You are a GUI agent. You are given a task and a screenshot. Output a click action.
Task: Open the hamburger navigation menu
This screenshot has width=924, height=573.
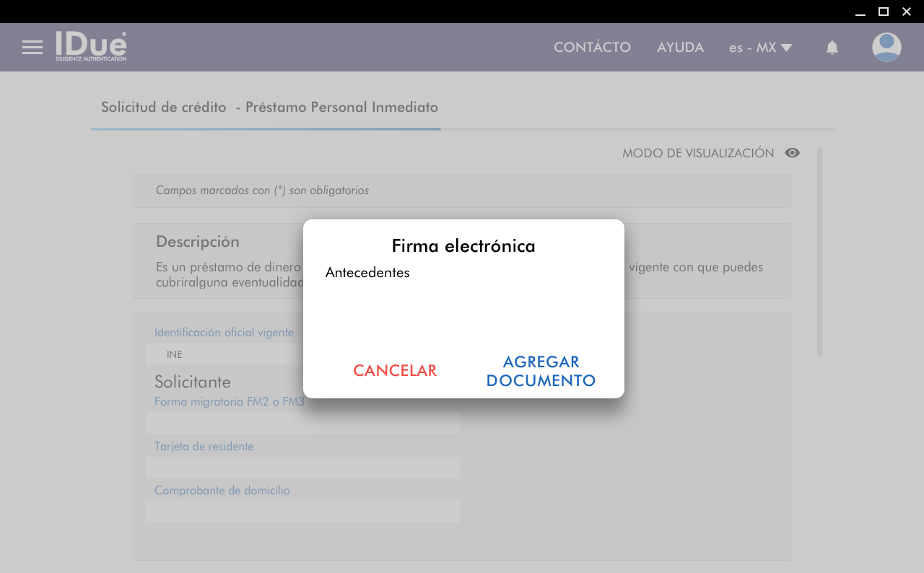32,48
